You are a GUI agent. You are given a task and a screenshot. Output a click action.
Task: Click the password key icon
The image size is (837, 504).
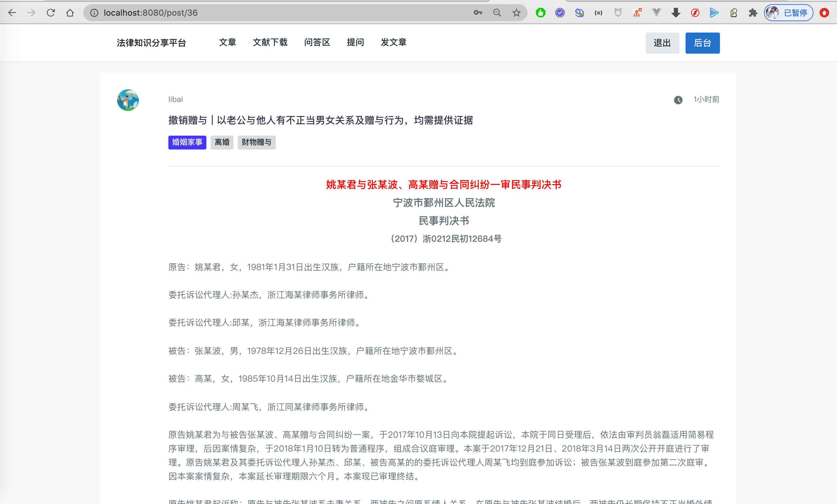(x=478, y=13)
